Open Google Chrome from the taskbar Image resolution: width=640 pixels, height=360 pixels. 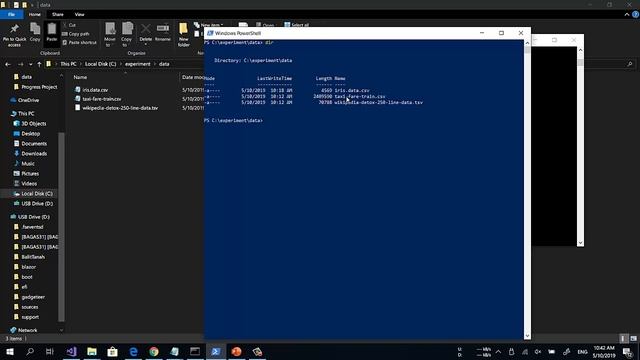154,351
